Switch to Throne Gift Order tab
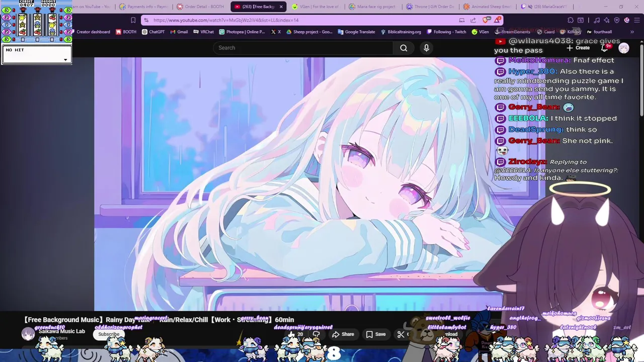 coord(430,7)
